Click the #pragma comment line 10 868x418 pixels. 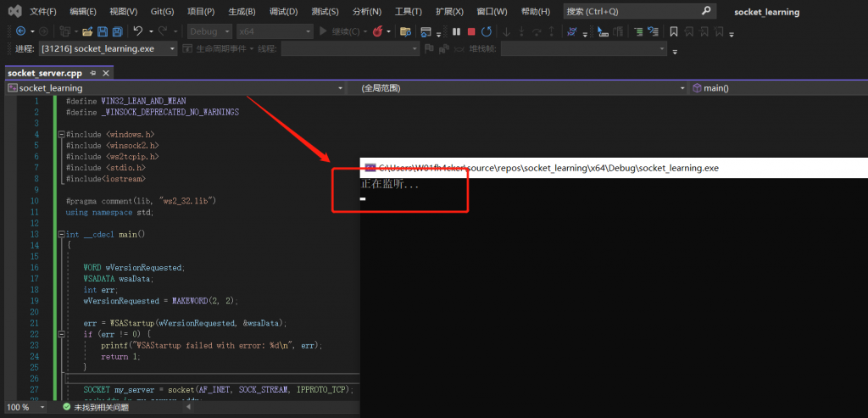tap(141, 200)
